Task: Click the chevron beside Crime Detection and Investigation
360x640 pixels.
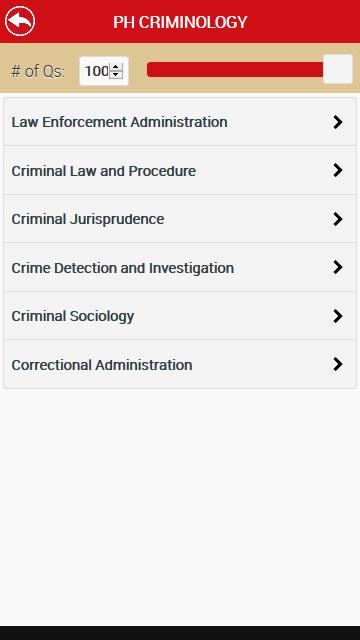Action: click(338, 267)
